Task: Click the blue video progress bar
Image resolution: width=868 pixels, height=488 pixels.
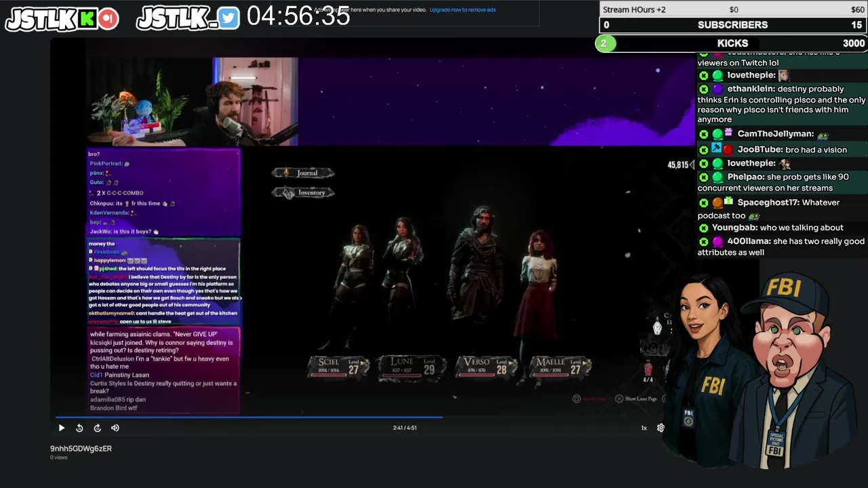Action: point(249,417)
